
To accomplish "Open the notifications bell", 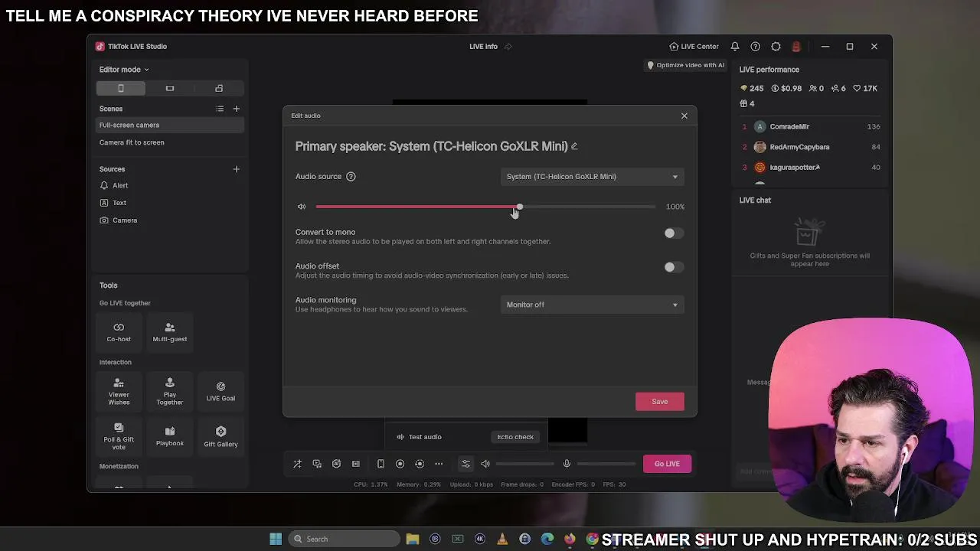I will click(735, 46).
